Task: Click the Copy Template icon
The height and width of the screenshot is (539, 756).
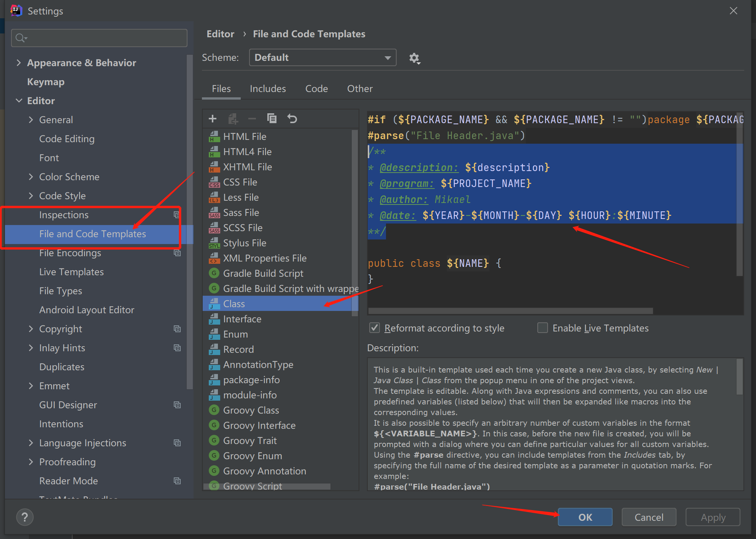Action: point(272,119)
